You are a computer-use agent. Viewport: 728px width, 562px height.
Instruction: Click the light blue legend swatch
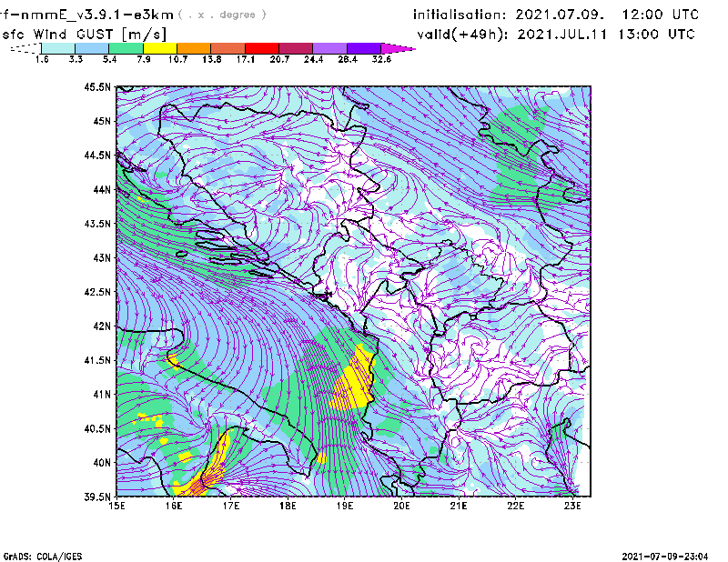coord(92,48)
